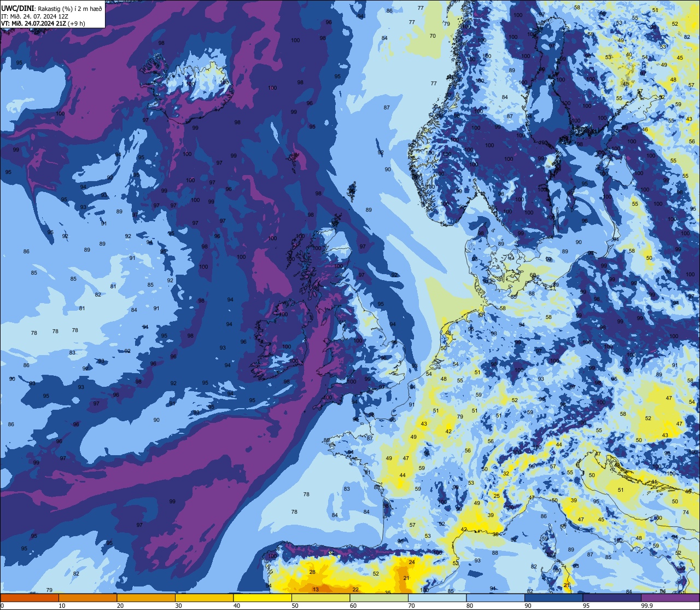Click the 70–80 light blue legend segment
This screenshot has width=700, height=610.
point(437,597)
